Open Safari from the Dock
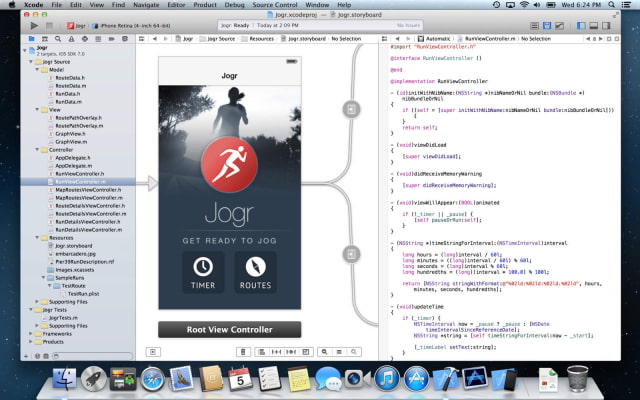 coord(152,379)
